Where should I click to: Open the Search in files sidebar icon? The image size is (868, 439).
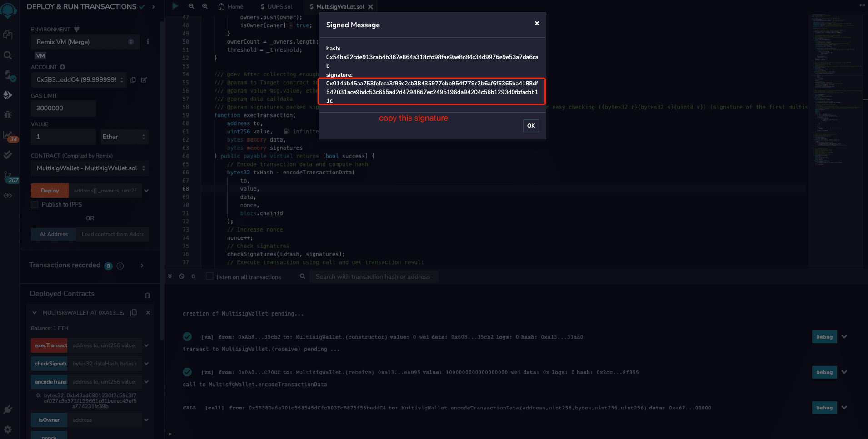pos(8,55)
